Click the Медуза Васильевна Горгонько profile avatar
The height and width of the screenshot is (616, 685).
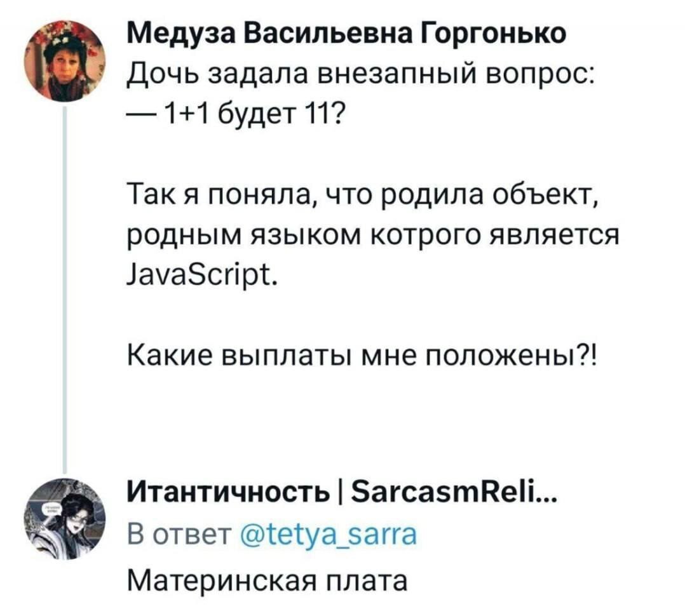(x=67, y=60)
